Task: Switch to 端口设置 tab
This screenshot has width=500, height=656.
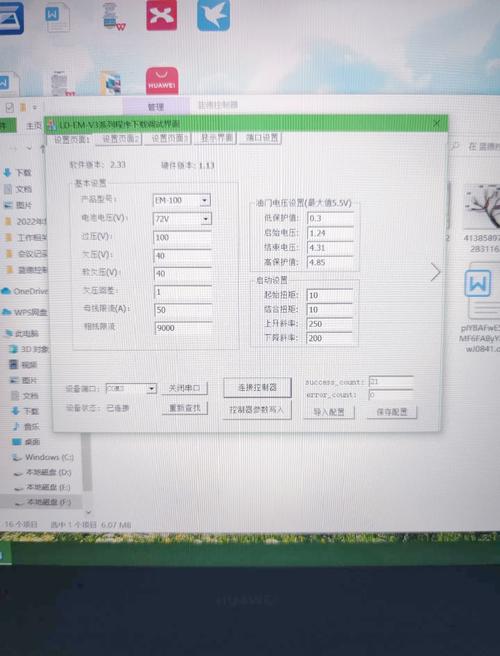Action: click(261, 138)
